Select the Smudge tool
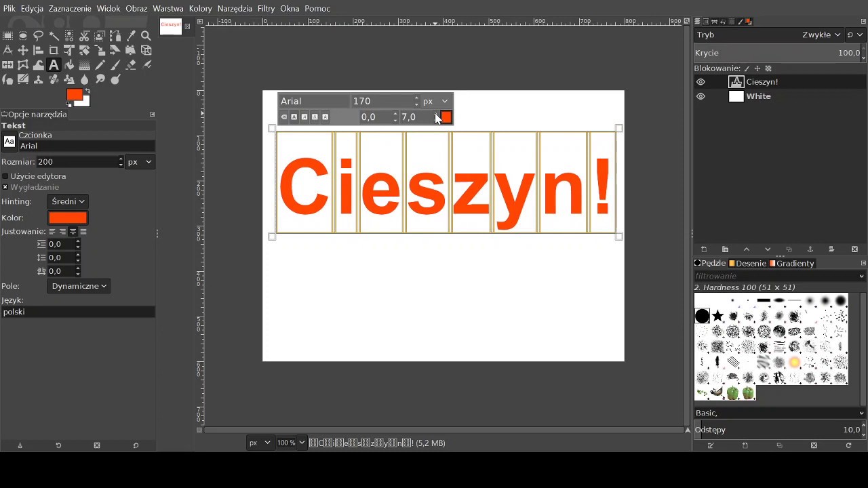Screen dimensions: 868x488 coord(100,79)
